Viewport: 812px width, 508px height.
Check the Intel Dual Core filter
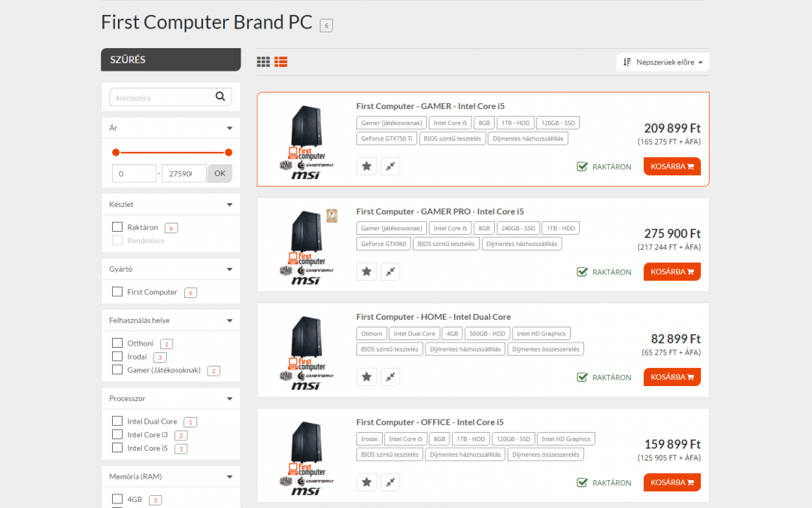117,421
